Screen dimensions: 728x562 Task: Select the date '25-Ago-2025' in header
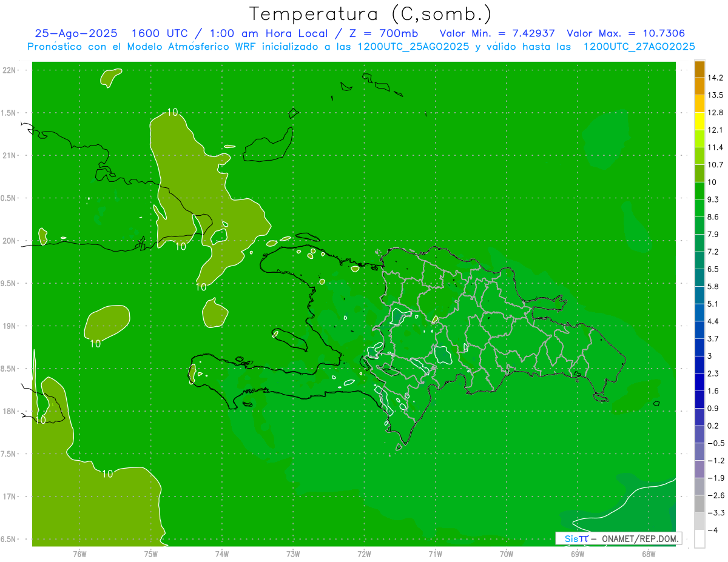76,33
